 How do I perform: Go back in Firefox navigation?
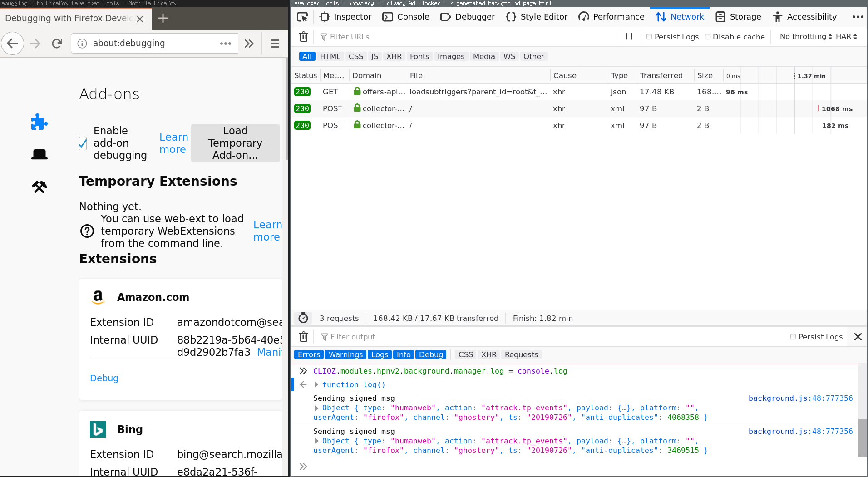(x=13, y=43)
